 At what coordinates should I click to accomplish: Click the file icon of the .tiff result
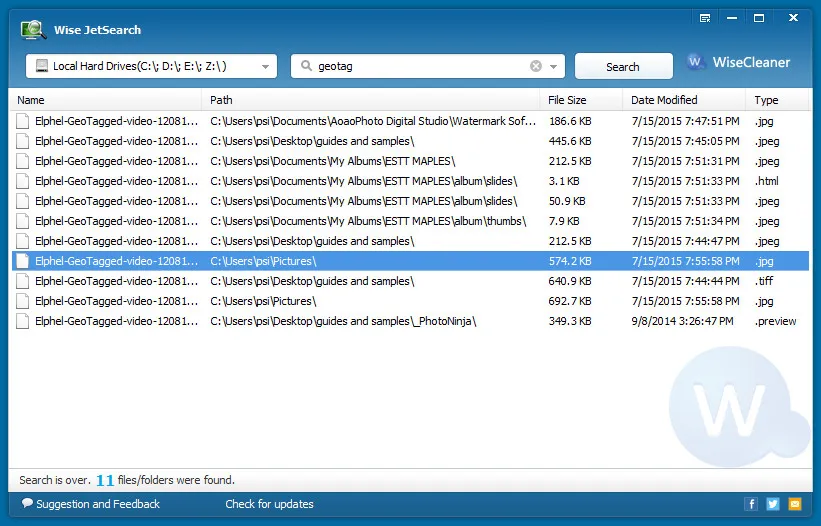[x=23, y=281]
